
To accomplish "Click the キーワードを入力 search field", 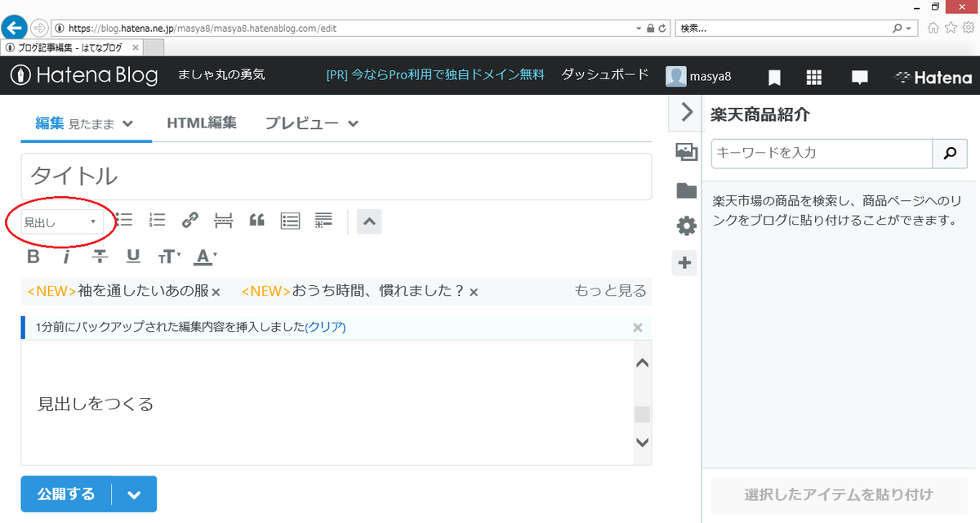I will pos(822,153).
